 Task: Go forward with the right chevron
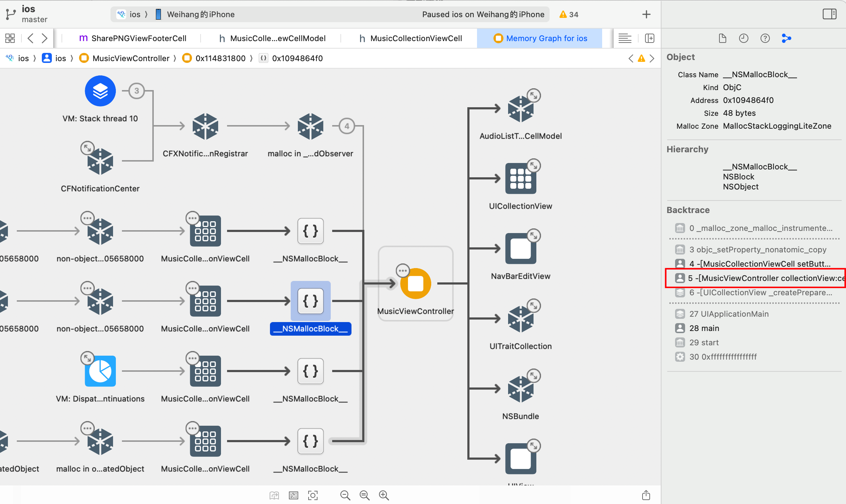point(44,38)
